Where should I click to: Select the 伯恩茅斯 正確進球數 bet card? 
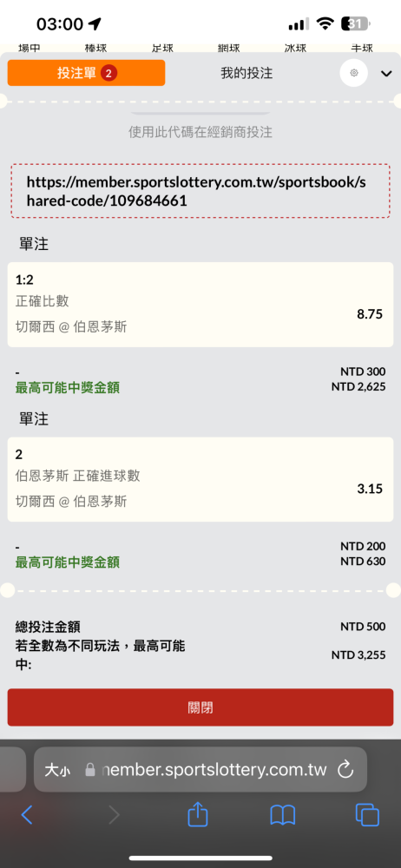200,479
